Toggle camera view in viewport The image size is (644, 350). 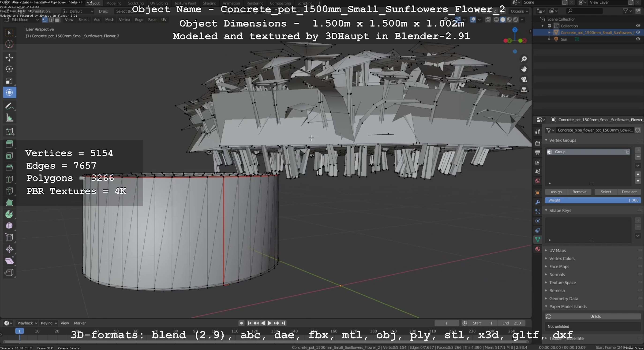coord(524,79)
